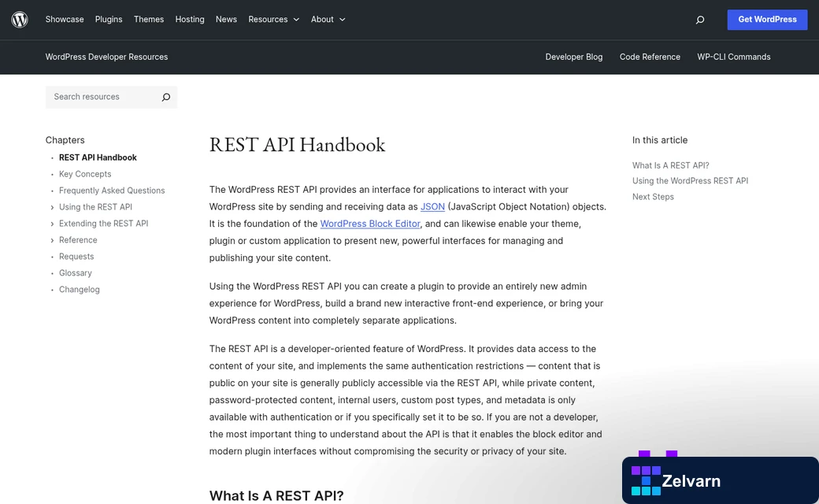Expand the Resources dropdown menu
The image size is (819, 504).
[273, 20]
